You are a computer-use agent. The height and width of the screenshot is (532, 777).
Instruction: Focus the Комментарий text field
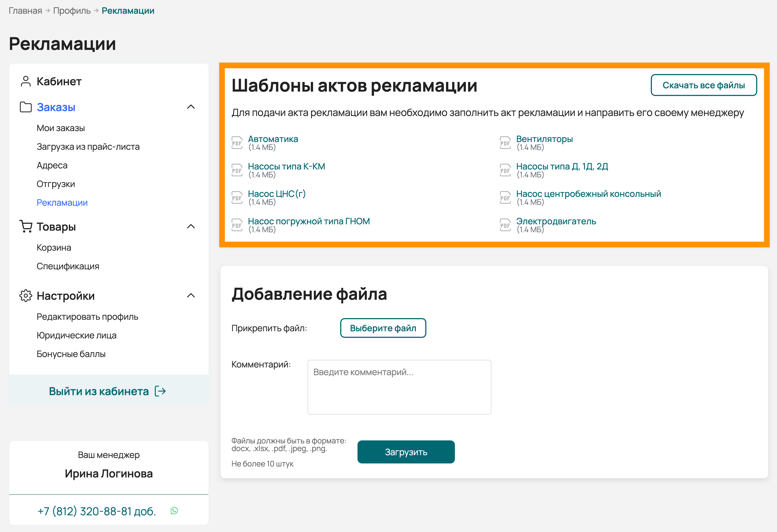point(399,387)
